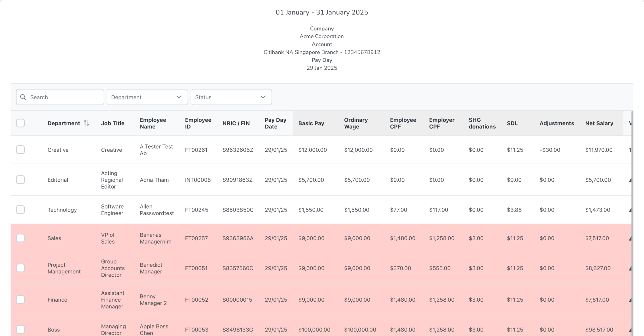The image size is (644, 336).
Task: Click warning triangle on Bananas Managernim row
Action: (630, 238)
